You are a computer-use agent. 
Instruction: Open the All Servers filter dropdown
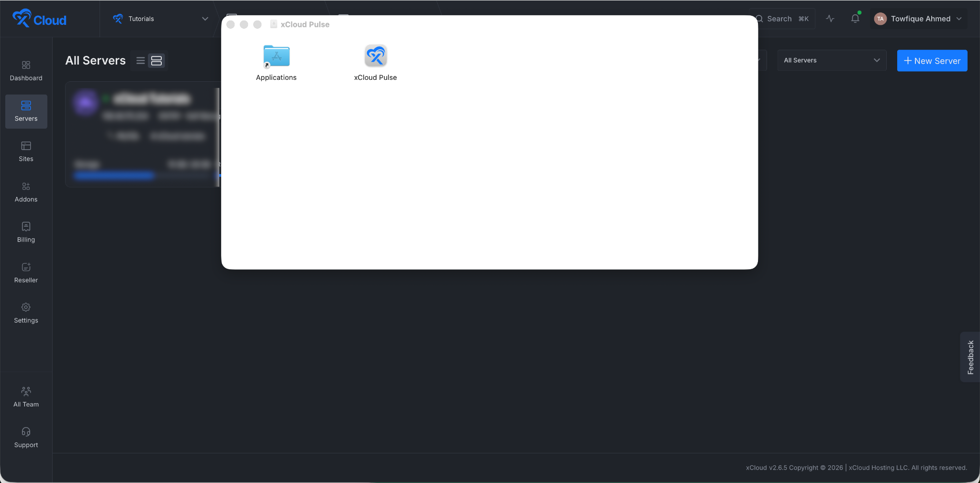[x=832, y=60]
